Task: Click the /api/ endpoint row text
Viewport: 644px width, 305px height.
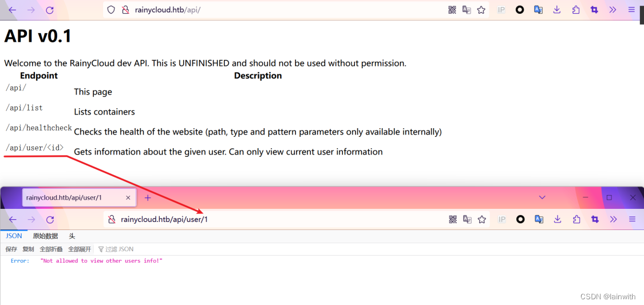Action: (x=15, y=88)
